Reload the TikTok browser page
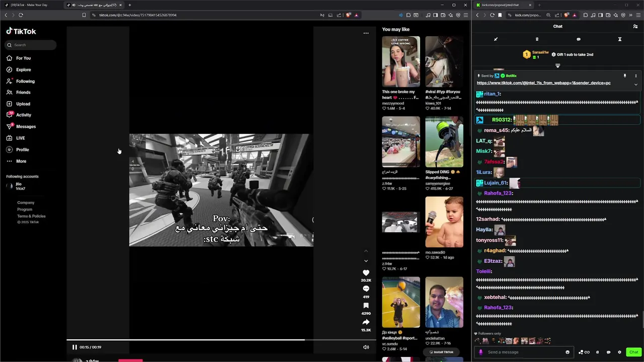Viewport: 644px width, 362px height. [x=21, y=15]
